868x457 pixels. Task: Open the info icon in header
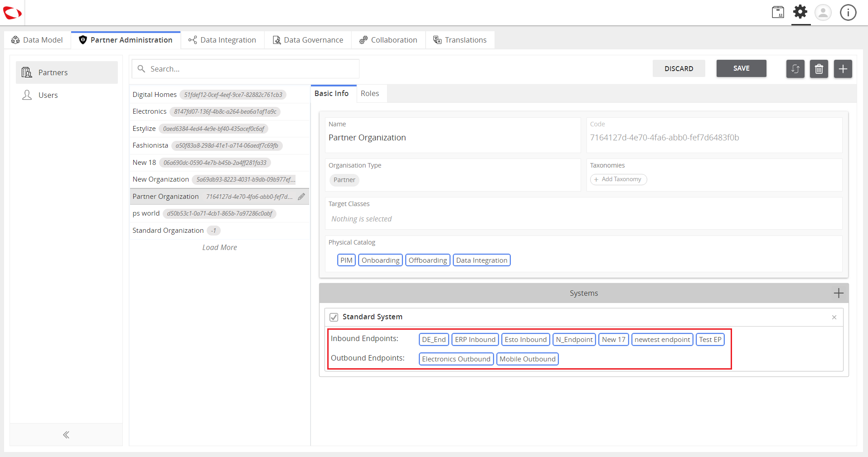tap(848, 12)
